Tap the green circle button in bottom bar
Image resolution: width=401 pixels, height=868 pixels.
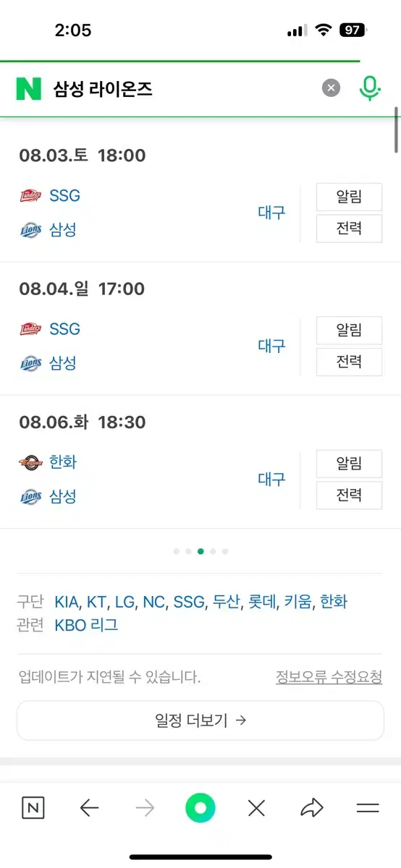(200, 808)
